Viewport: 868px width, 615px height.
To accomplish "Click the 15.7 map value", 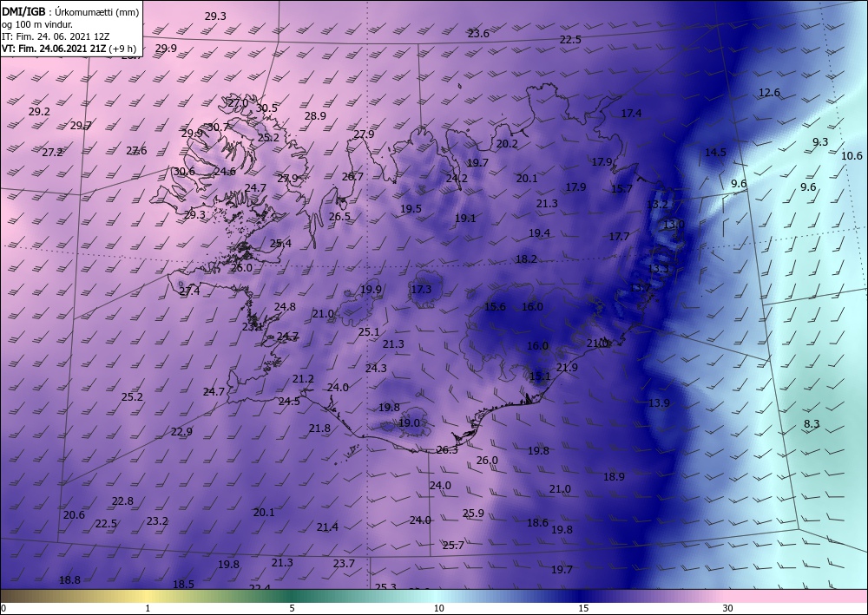I will point(621,189).
